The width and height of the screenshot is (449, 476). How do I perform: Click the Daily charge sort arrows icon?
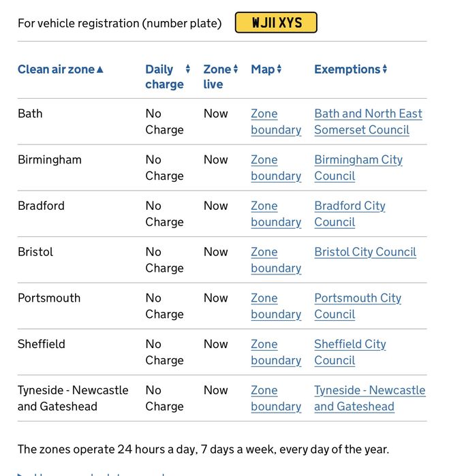188,69
